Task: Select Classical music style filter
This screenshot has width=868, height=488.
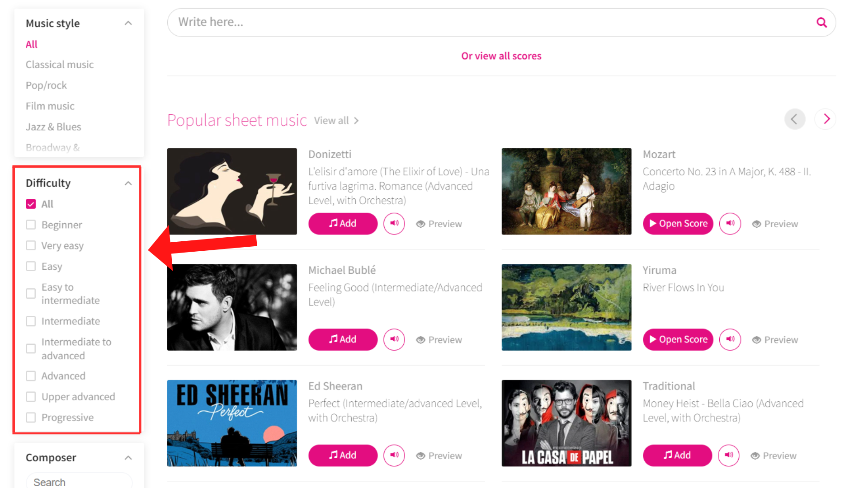Action: (60, 65)
